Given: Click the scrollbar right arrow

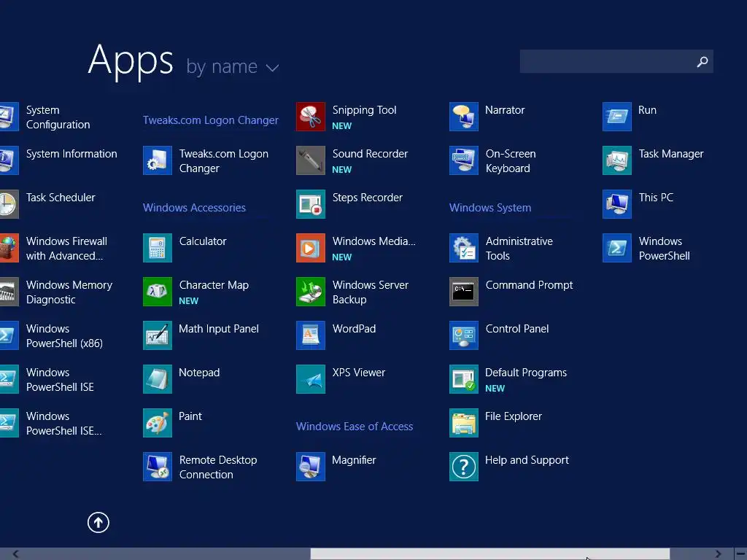Looking at the screenshot, I should (x=718, y=554).
